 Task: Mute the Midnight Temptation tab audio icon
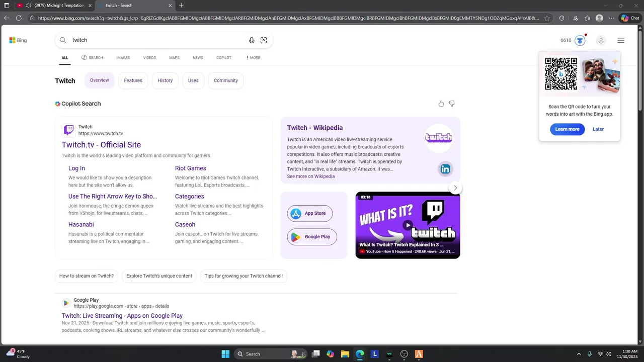[x=28, y=6]
